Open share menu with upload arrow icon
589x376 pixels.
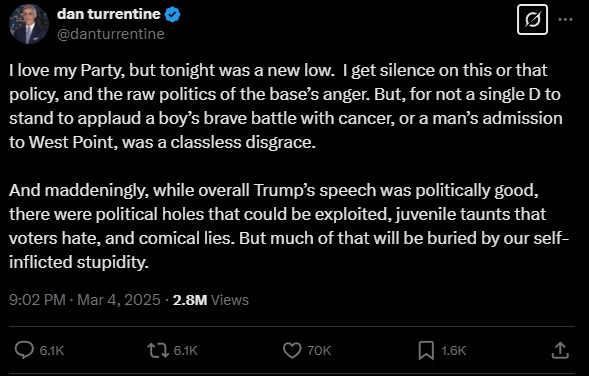click(x=560, y=350)
